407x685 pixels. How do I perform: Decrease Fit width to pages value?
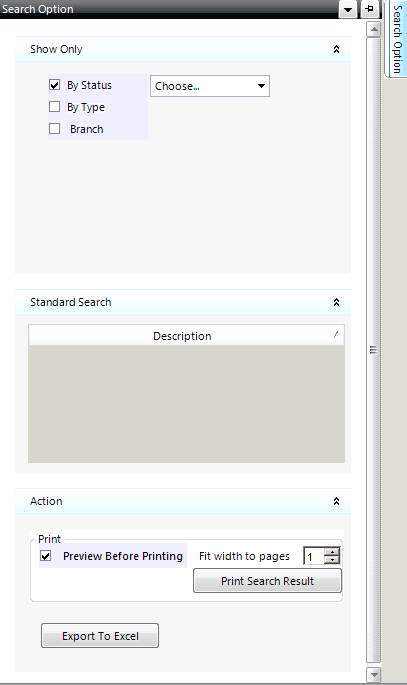[x=332, y=560]
